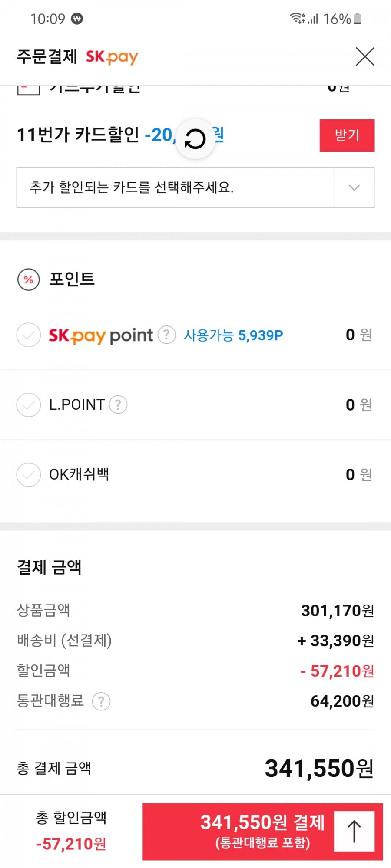This screenshot has height=868, width=391.
Task: Tap the circular refresh icon
Action: (195, 139)
